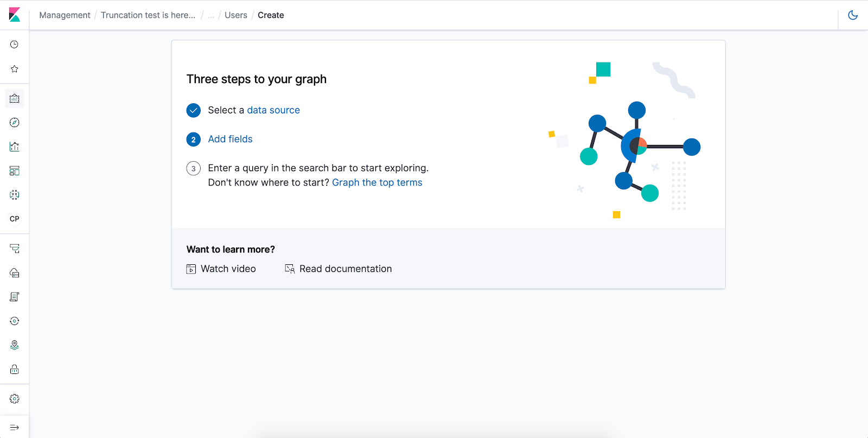Open the Logstash pipelines icon in sidebar
This screenshot has width=868, height=438.
(x=15, y=249)
